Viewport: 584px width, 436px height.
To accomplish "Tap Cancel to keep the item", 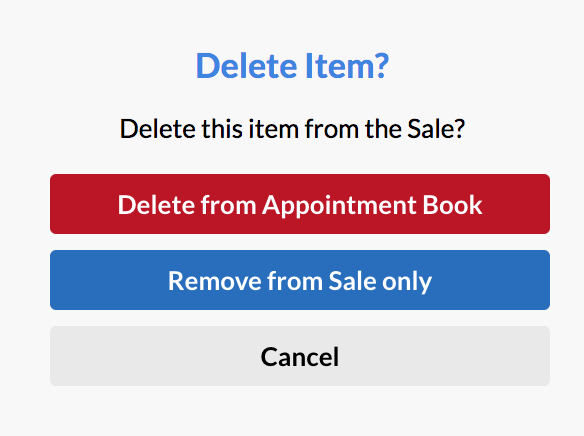I will tap(300, 356).
